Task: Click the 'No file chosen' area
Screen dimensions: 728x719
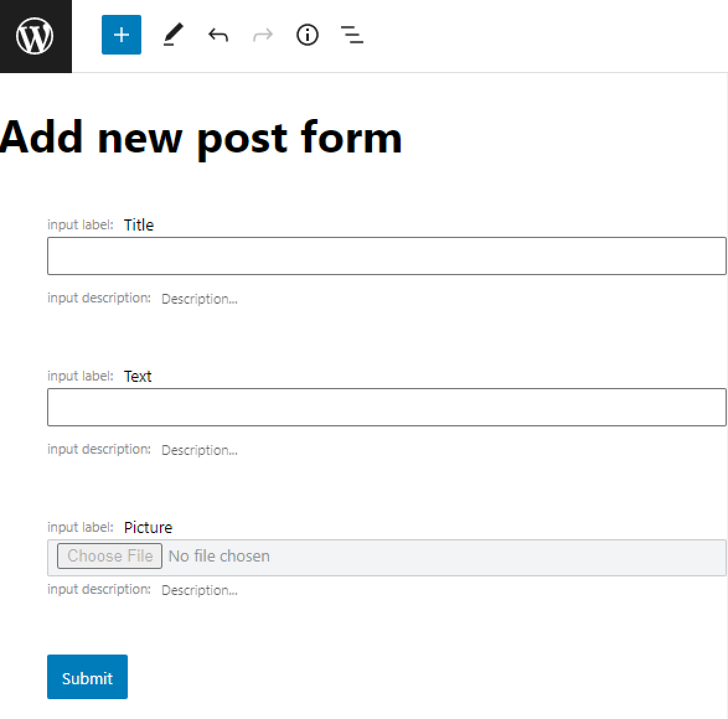Action: click(218, 555)
